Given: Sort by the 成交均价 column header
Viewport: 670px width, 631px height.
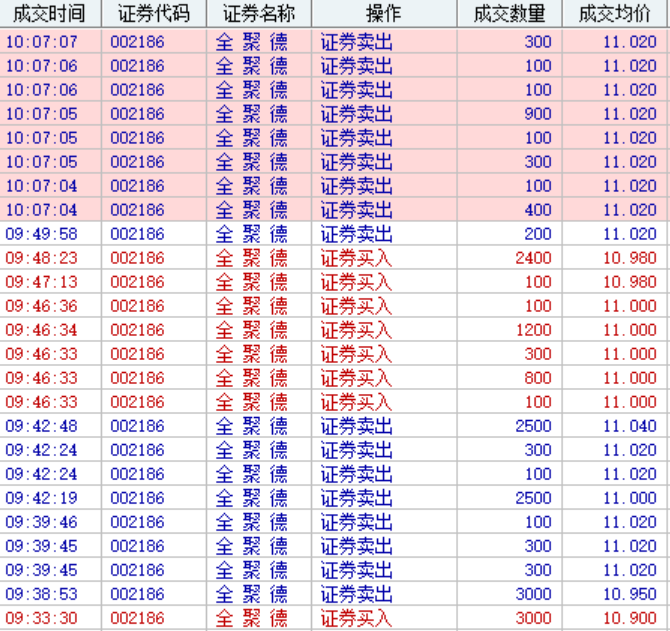Looking at the screenshot, I should (614, 14).
